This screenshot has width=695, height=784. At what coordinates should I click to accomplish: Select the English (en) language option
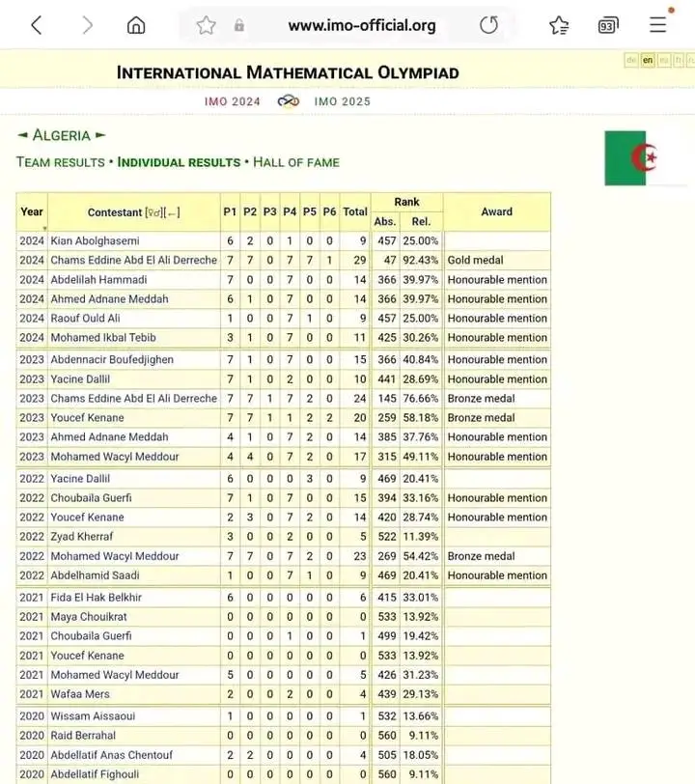pyautogui.click(x=648, y=60)
